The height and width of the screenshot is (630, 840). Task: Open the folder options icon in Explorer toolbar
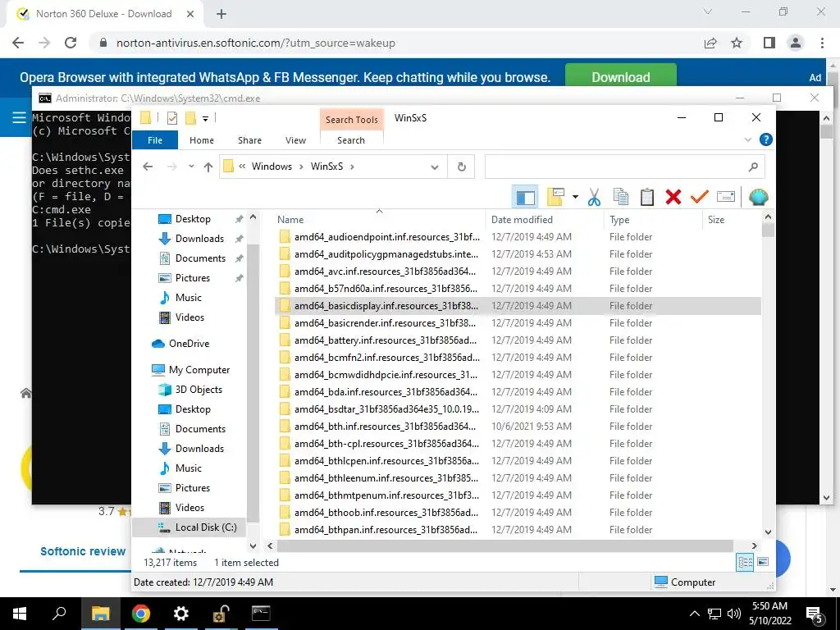pyautogui.click(x=555, y=197)
